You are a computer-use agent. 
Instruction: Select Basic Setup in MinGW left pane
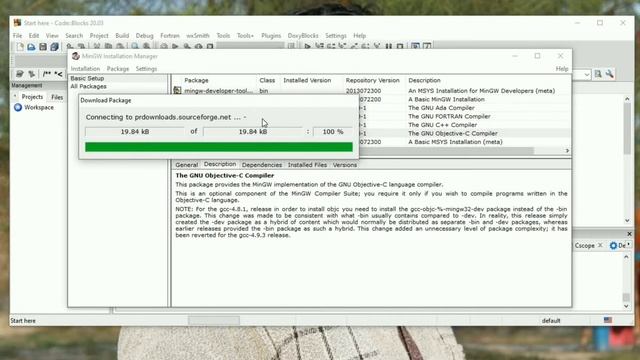click(87, 78)
